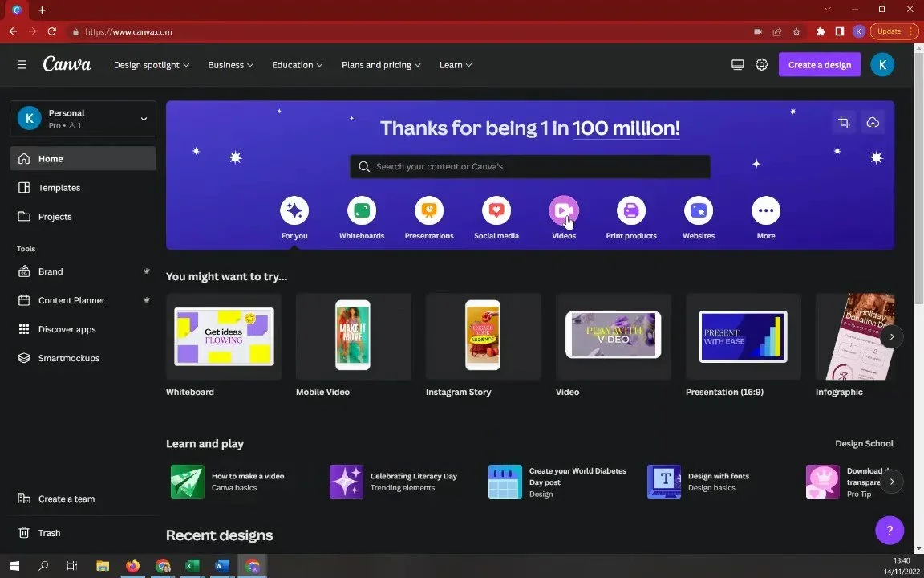Open the Whiteboard template thumbnail
The image size is (924, 578).
224,337
